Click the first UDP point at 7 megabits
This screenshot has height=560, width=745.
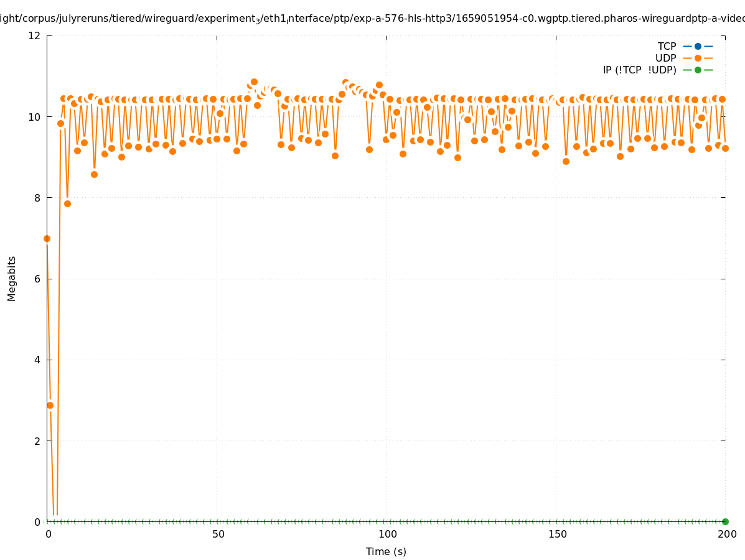[x=47, y=238]
